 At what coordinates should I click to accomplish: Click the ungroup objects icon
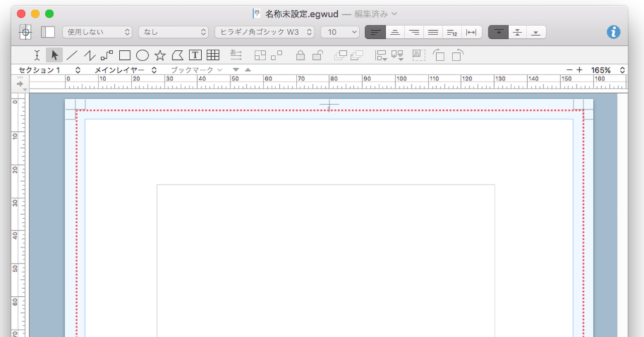pos(277,55)
